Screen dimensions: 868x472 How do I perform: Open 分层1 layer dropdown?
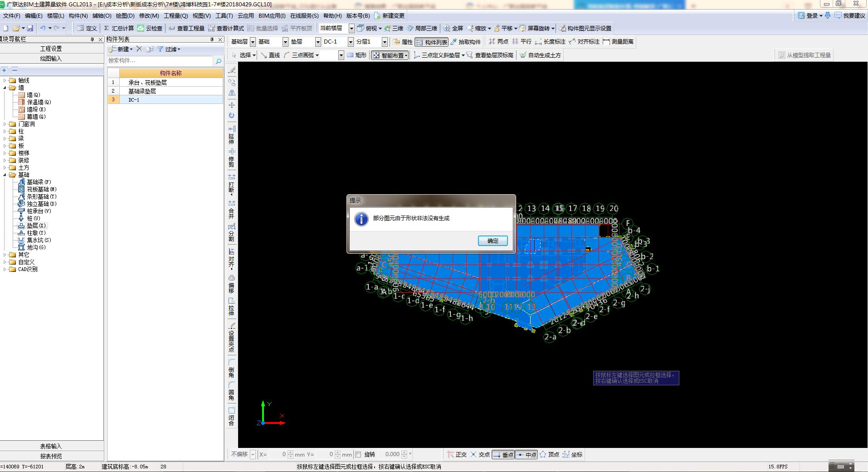385,42
